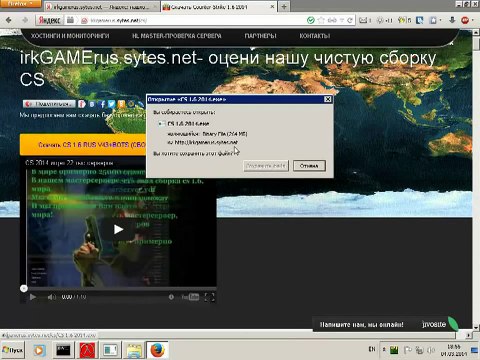
Task: Open the Партнеры menu item
Action: [260, 36]
